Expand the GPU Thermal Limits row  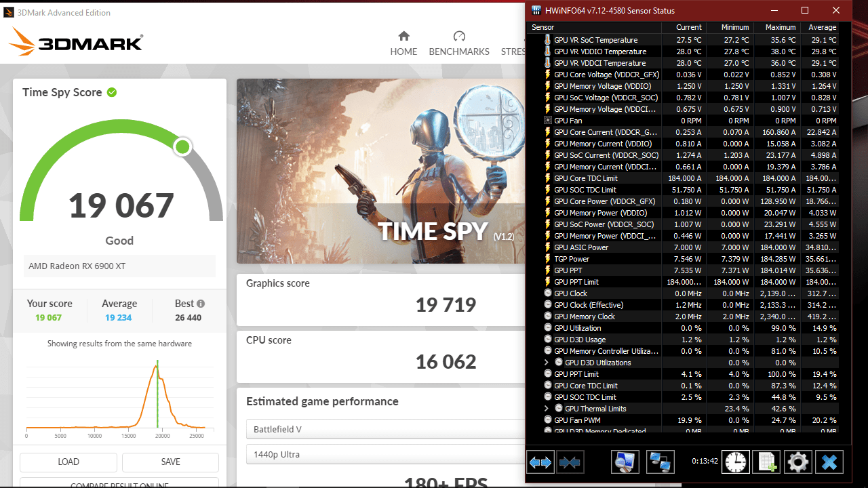click(547, 409)
